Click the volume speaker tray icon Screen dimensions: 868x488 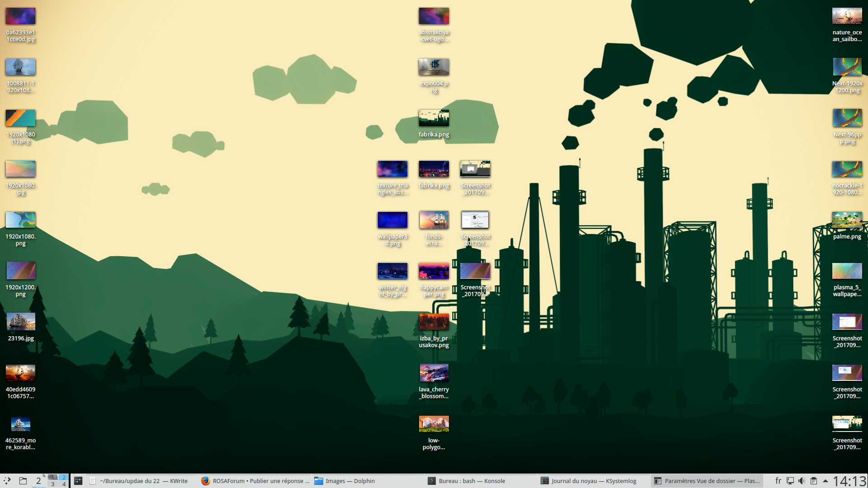[802, 481]
